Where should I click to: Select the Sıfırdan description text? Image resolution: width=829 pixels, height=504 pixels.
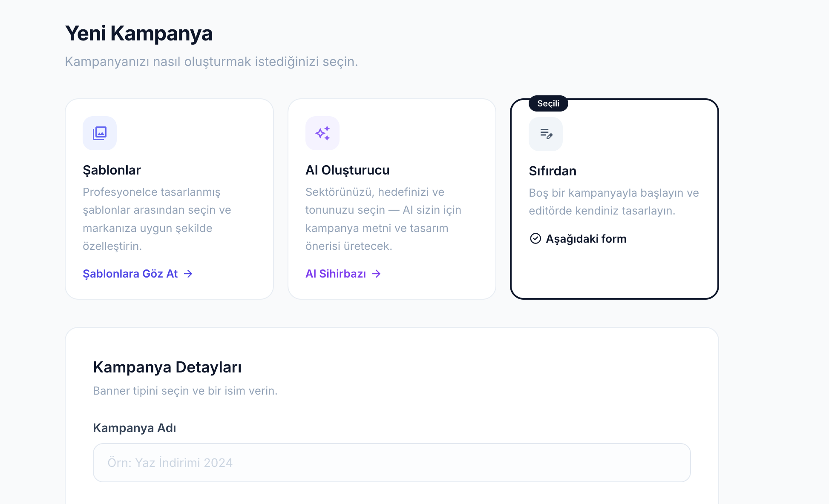(x=613, y=202)
